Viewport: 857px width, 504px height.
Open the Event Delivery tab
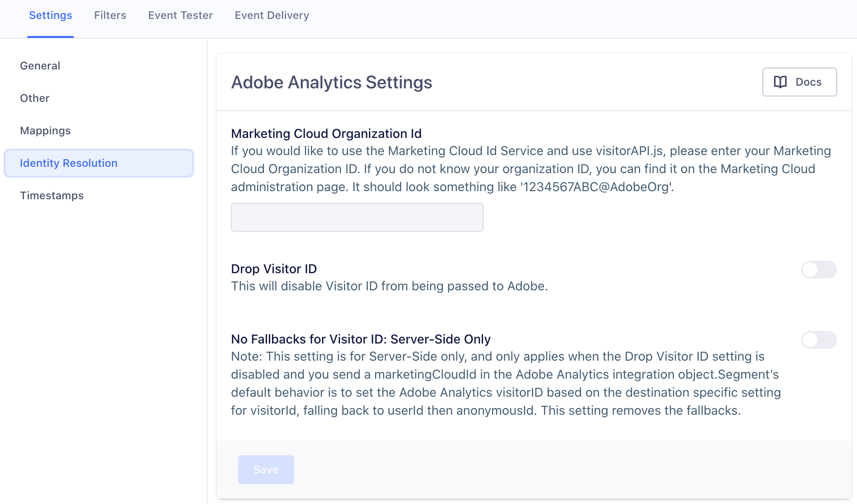pyautogui.click(x=272, y=15)
